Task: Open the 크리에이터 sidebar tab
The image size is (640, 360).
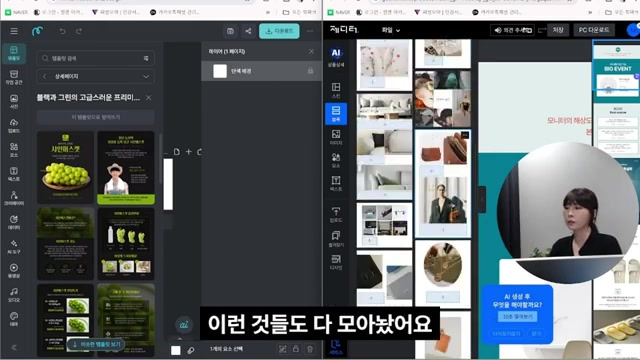Action: (x=14, y=198)
